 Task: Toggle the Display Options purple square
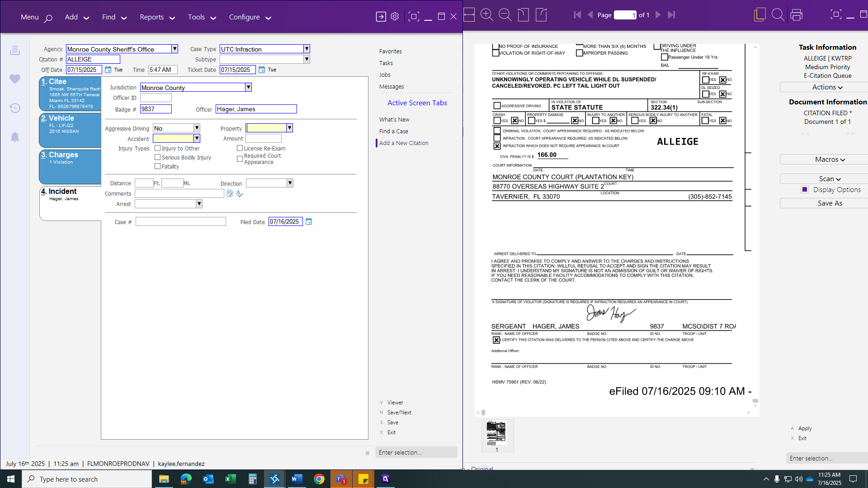pyautogui.click(x=804, y=190)
